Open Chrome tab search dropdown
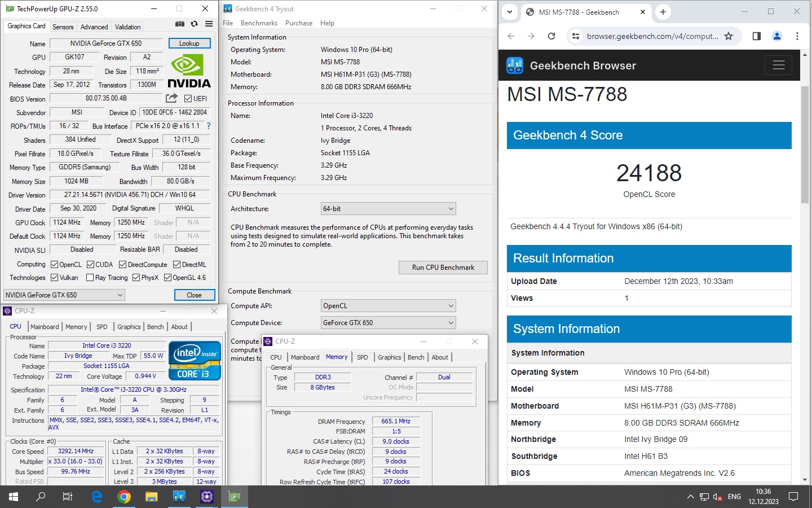 pos(510,12)
